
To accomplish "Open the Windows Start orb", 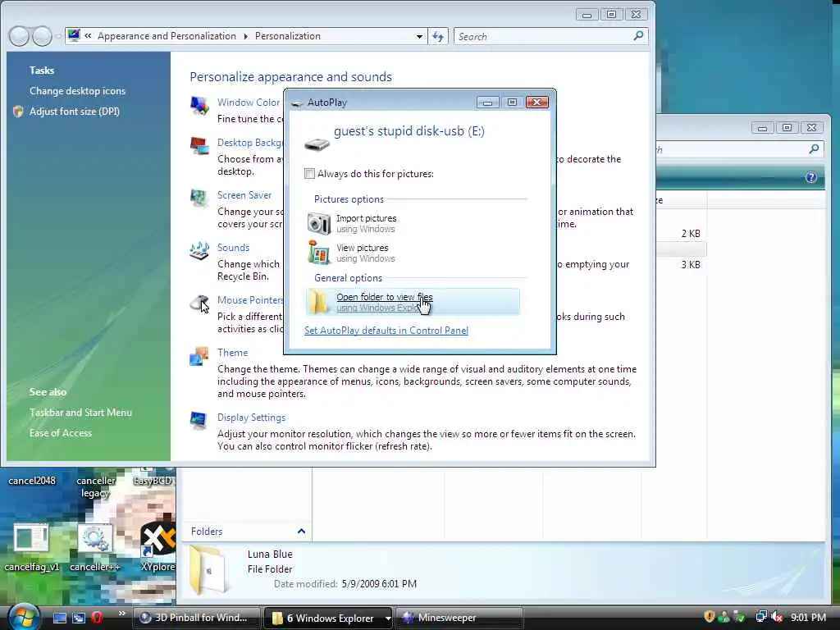I will 22,617.
